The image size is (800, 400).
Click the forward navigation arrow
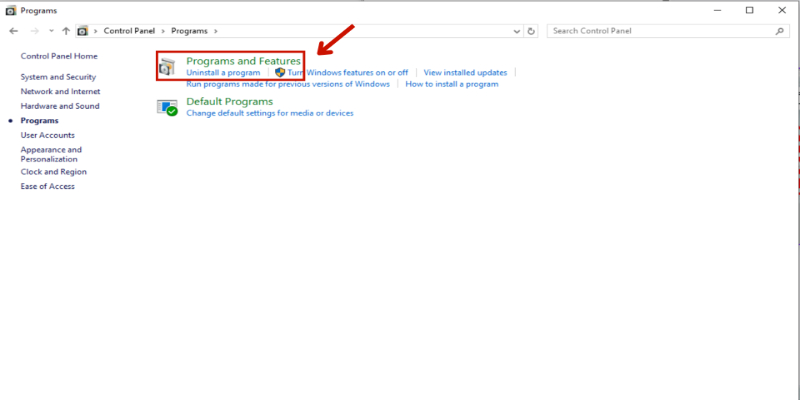32,31
